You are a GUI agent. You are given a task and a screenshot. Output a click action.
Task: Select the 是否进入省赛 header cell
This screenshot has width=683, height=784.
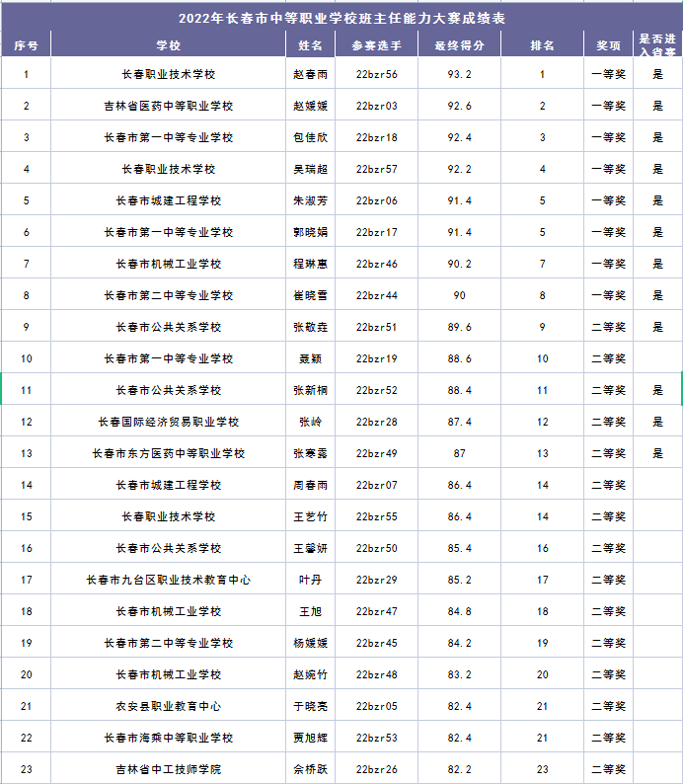657,45
